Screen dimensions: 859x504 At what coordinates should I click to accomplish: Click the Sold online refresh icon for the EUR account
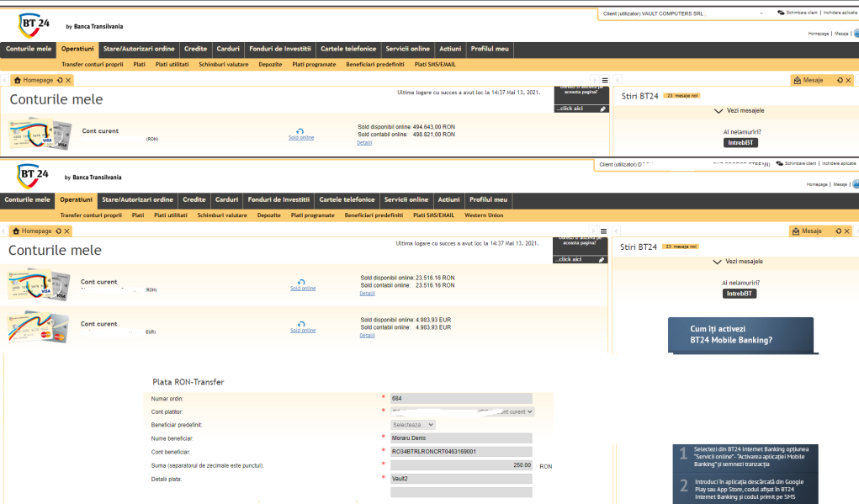[301, 324]
